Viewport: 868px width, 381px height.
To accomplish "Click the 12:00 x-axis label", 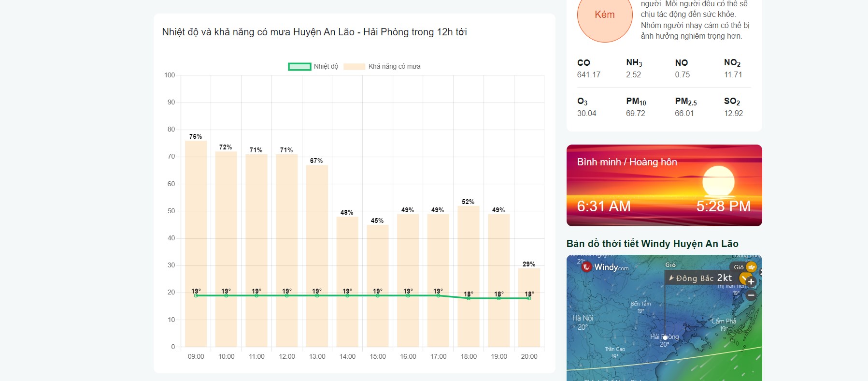I will tap(287, 356).
